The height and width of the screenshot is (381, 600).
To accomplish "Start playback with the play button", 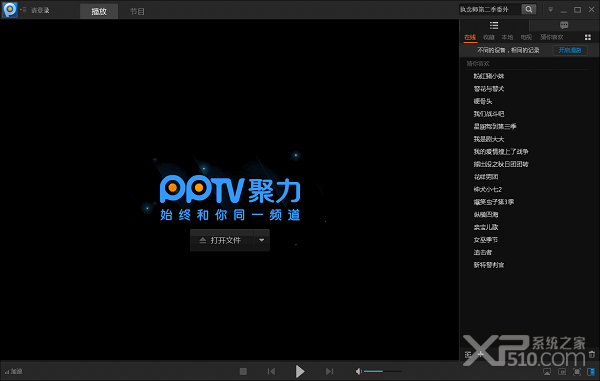I will [300, 371].
